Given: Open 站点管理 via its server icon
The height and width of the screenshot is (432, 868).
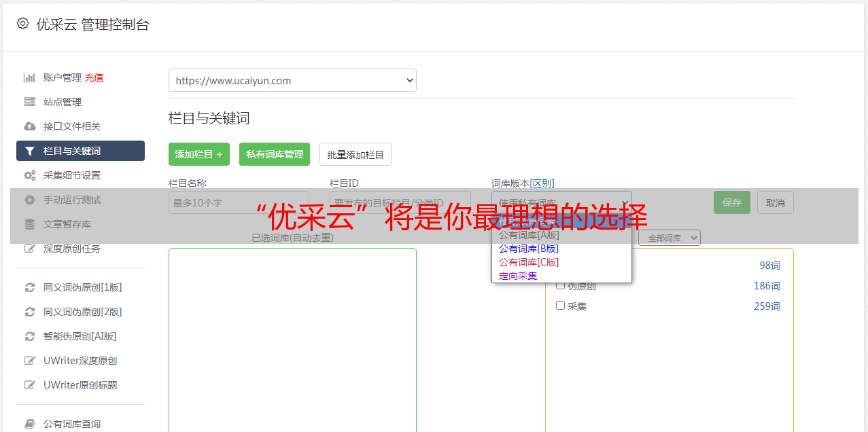Looking at the screenshot, I should click(x=29, y=102).
